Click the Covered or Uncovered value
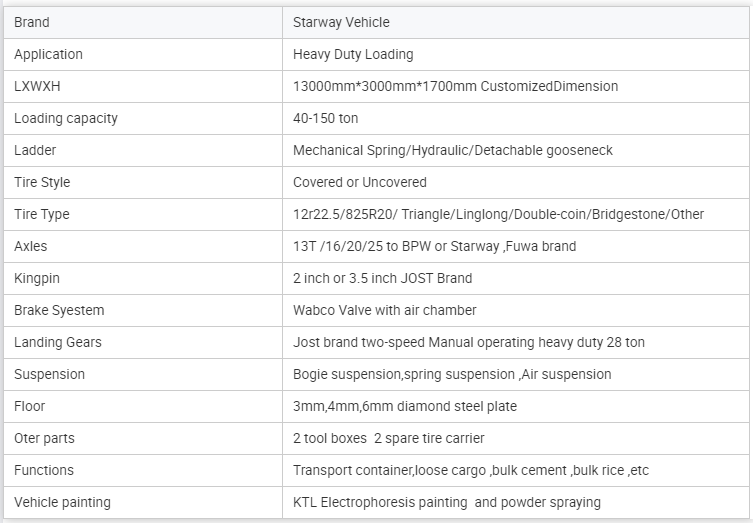This screenshot has height=523, width=753. [x=360, y=182]
